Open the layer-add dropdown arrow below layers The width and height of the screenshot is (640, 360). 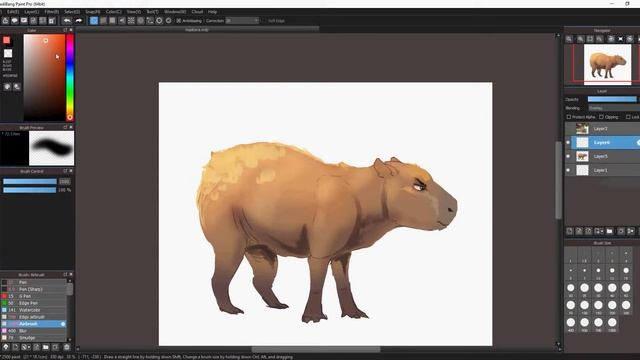[x=602, y=231]
